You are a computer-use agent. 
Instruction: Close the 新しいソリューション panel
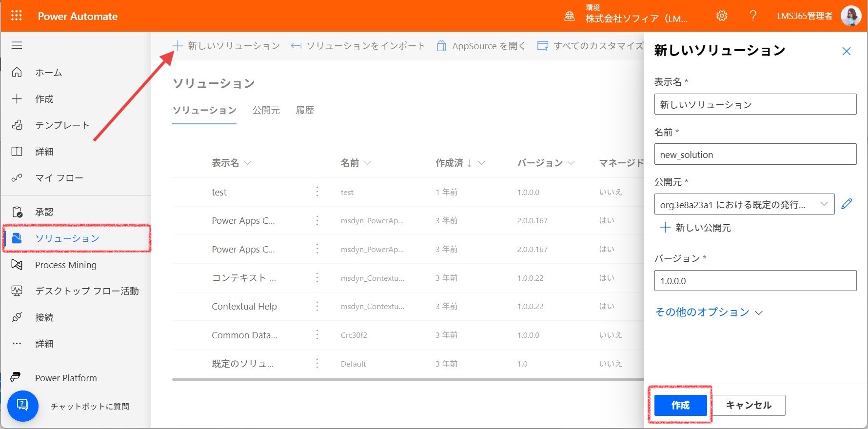[x=847, y=51]
